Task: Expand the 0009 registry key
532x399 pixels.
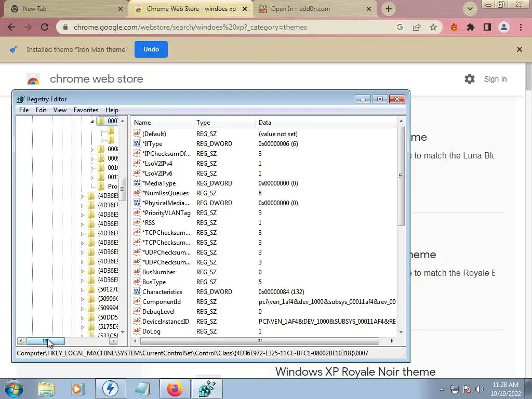Action: point(92,159)
